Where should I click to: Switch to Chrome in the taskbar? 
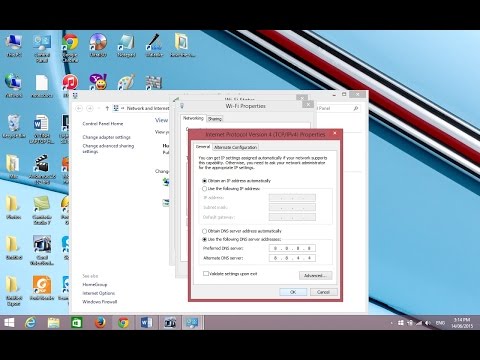coord(123,323)
